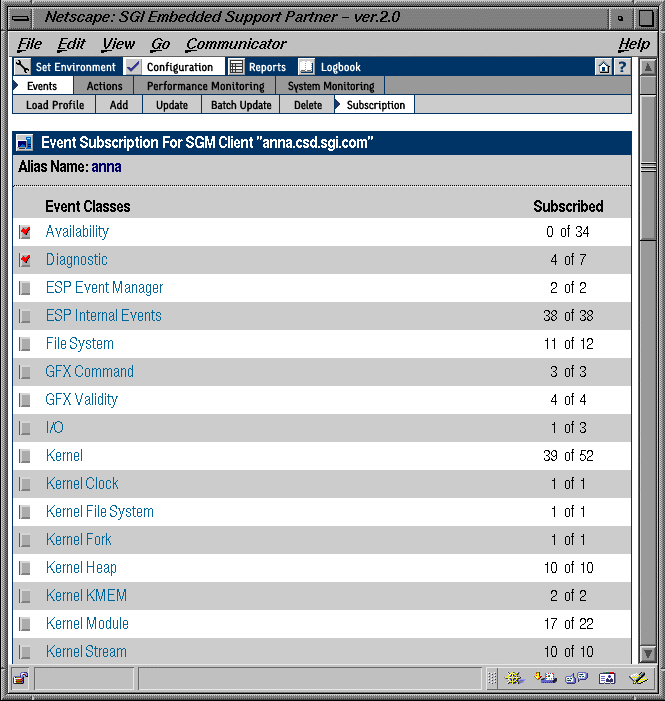Check the Kernel Fork checkbox

tap(25, 540)
